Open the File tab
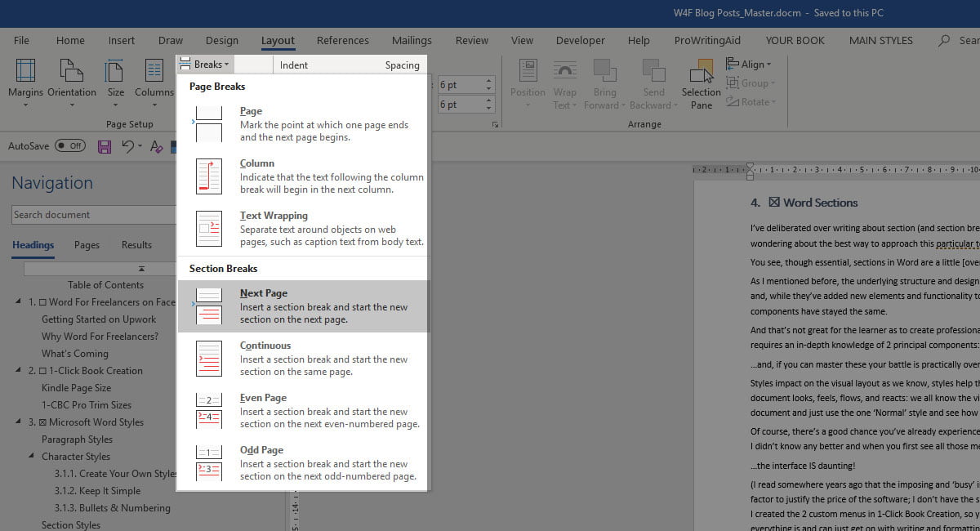 coord(21,40)
